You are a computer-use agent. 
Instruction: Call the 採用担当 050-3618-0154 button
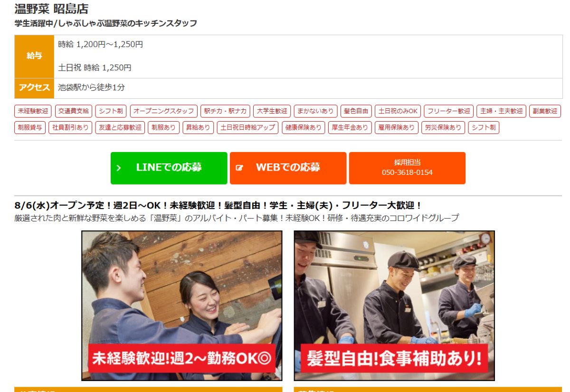[407, 168]
